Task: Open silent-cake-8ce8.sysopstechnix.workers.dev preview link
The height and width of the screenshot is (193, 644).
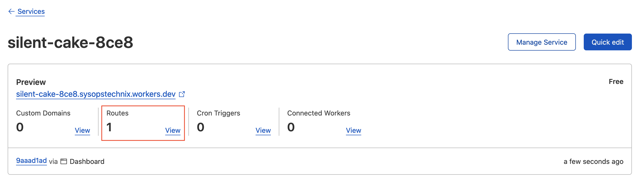Action: pos(96,94)
